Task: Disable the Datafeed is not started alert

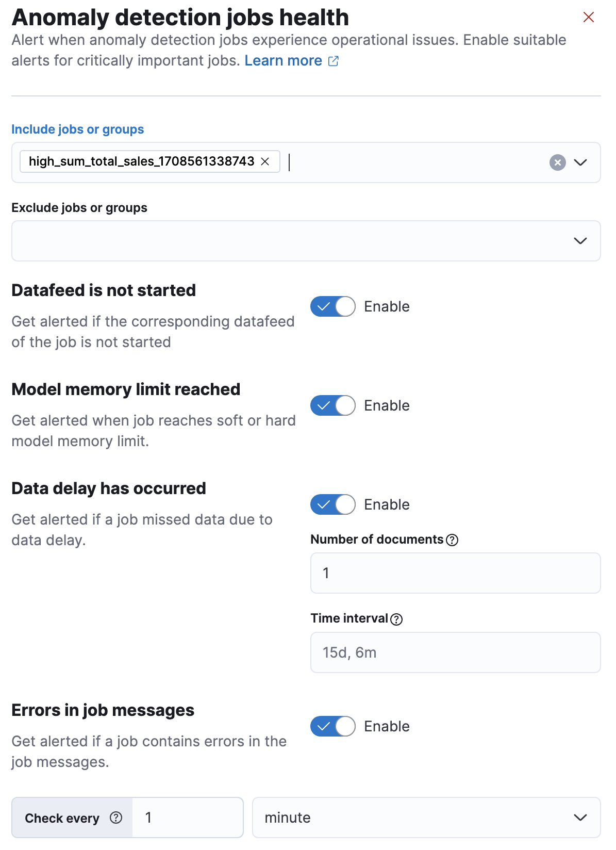Action: click(x=332, y=306)
